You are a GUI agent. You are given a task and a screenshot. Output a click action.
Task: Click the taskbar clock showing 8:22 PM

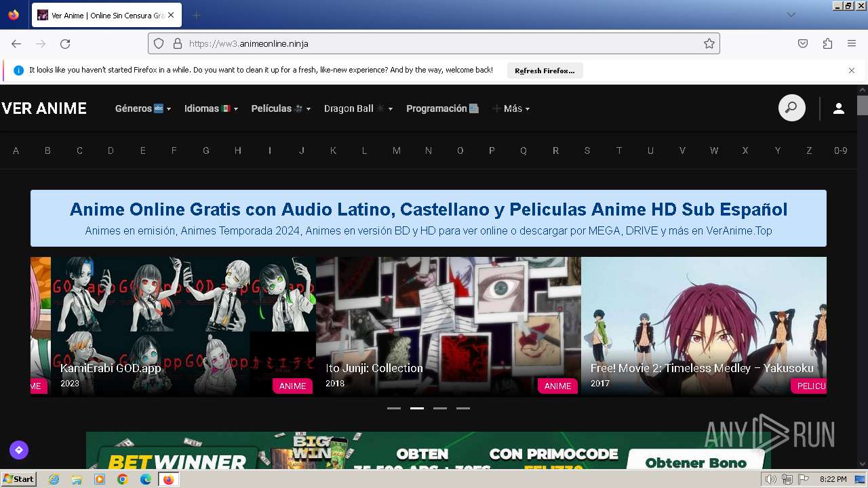pyautogui.click(x=833, y=479)
